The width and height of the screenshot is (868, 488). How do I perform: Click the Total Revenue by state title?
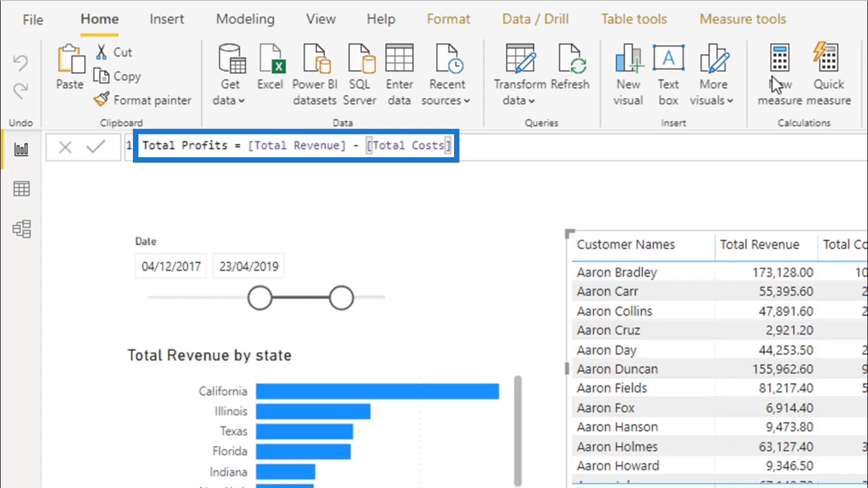tap(209, 355)
